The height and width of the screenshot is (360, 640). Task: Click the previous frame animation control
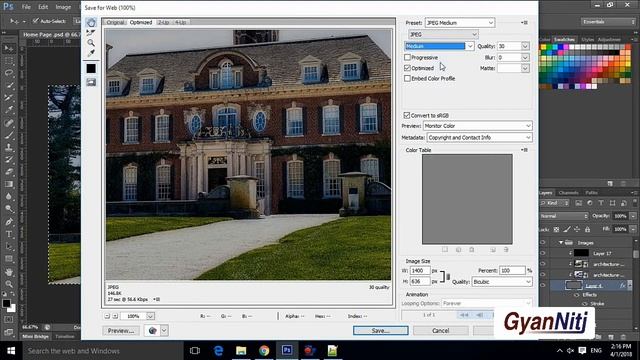click(x=480, y=315)
